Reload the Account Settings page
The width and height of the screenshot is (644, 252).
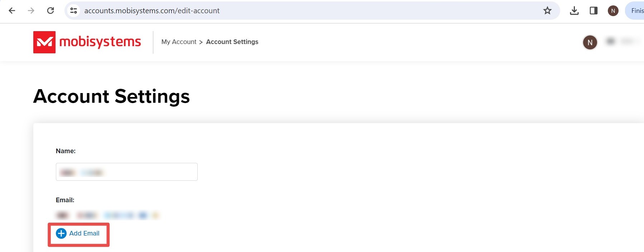coord(51,11)
